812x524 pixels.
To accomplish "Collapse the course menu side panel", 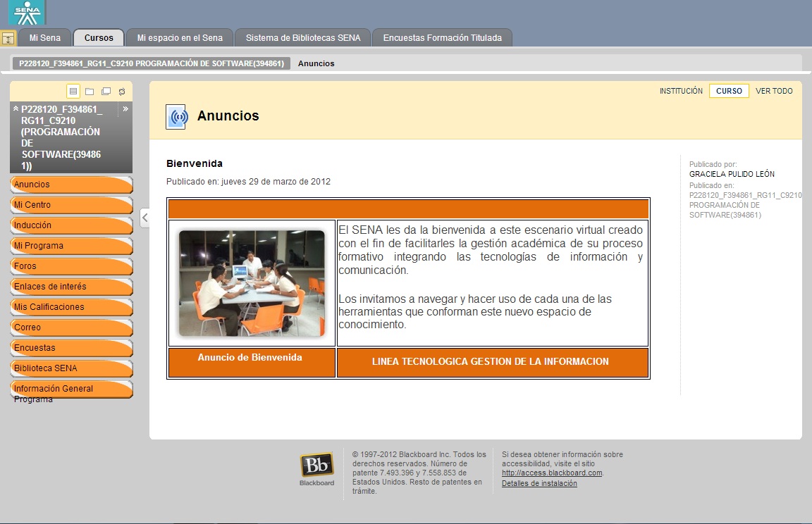I will coord(145,218).
